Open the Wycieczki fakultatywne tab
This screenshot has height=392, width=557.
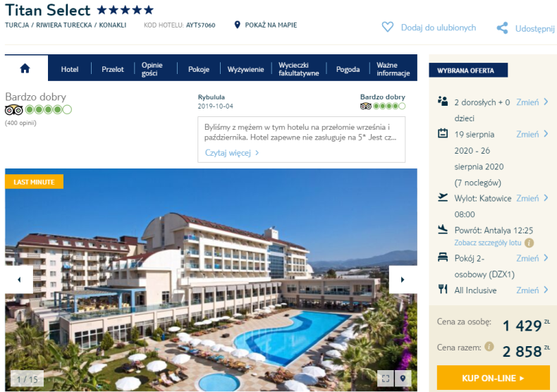[x=298, y=69]
